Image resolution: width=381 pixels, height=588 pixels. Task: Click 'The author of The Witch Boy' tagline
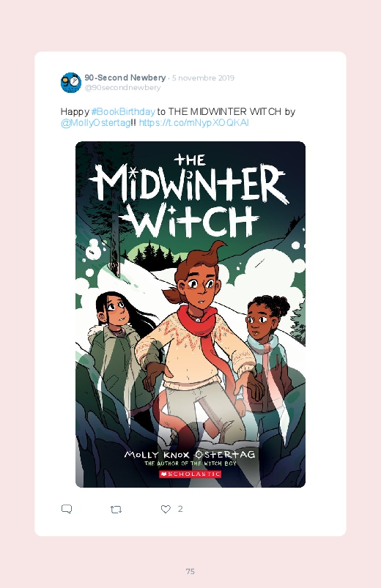pos(190,464)
